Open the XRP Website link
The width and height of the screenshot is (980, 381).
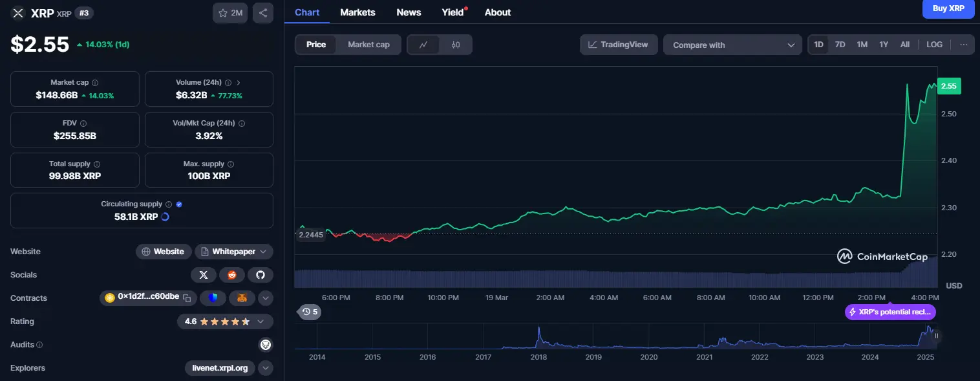163,252
